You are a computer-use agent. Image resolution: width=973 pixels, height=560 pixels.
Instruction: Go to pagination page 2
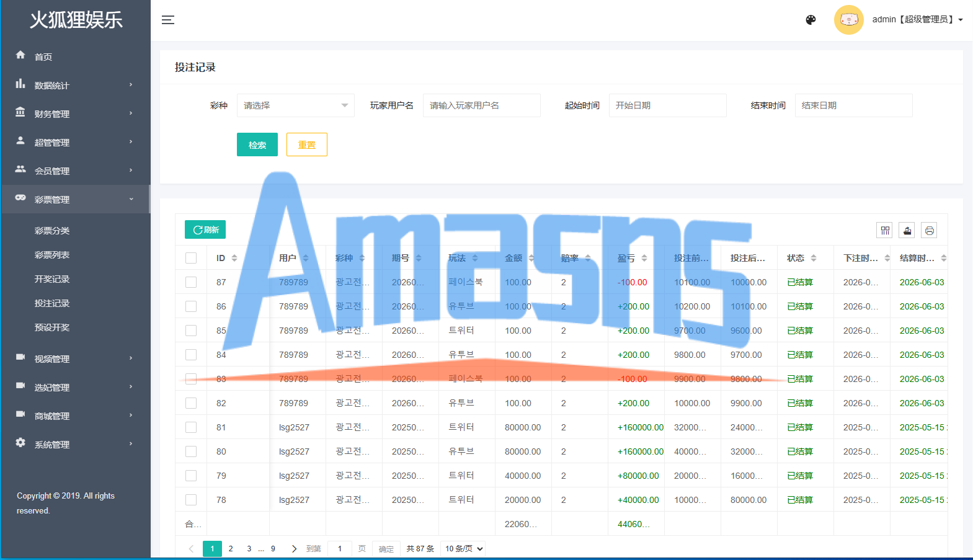click(x=231, y=549)
